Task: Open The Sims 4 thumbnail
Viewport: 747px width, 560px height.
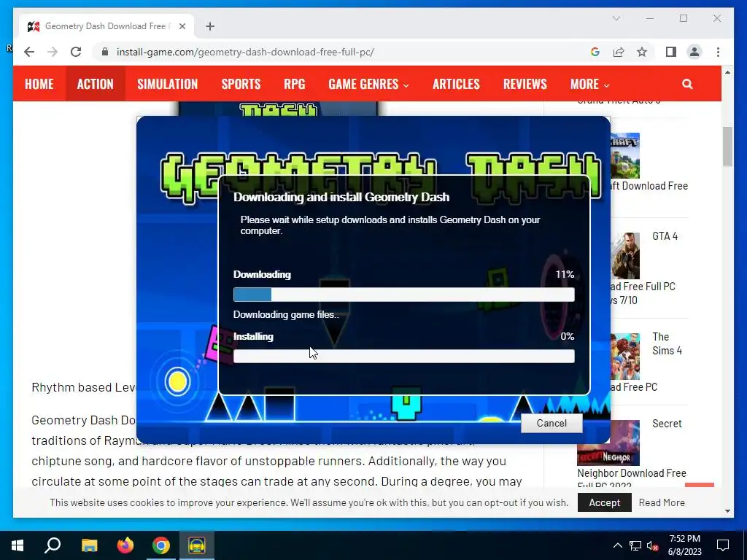Action: [624, 356]
